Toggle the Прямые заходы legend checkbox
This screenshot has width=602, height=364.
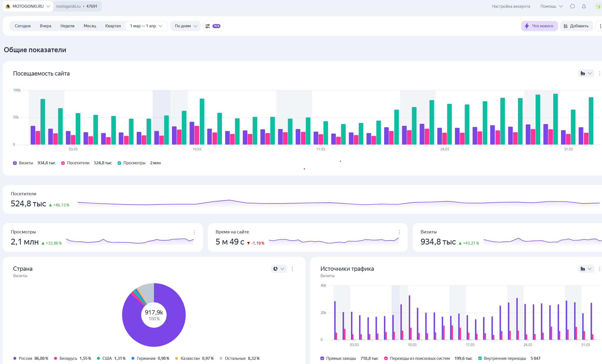[x=322, y=358]
